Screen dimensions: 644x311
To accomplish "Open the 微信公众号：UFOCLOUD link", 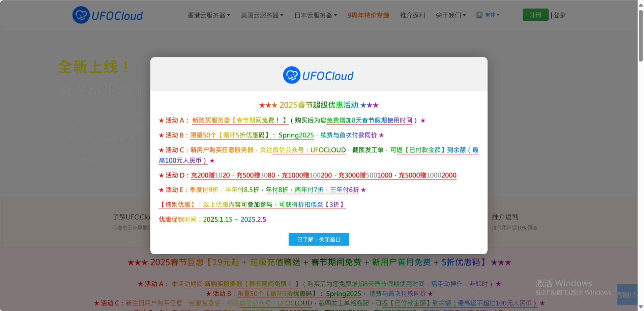I will 309,150.
